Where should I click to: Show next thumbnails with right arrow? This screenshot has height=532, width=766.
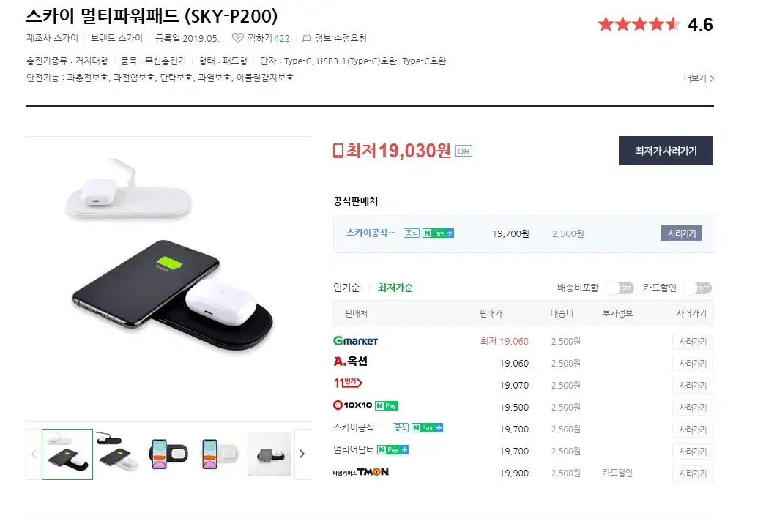point(302,454)
